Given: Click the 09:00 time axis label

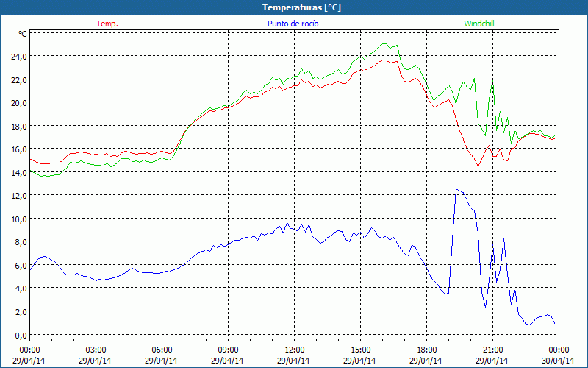Looking at the screenshot, I should [x=228, y=350].
